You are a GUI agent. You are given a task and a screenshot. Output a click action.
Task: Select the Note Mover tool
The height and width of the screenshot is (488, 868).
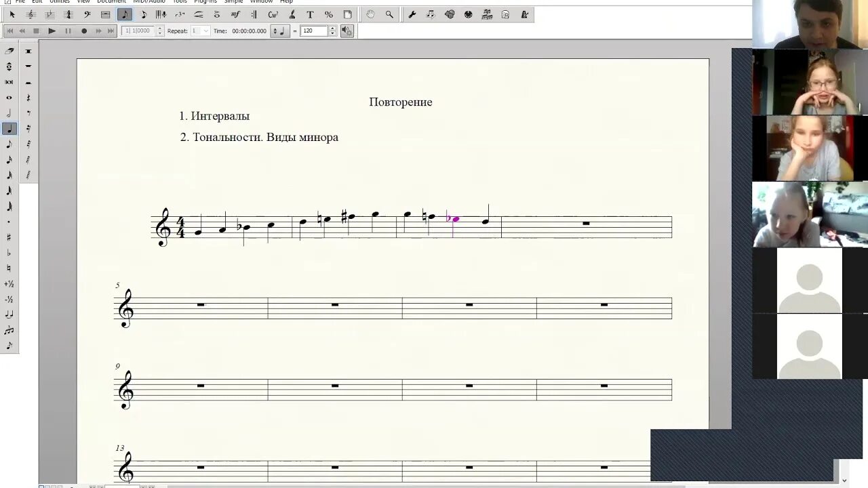click(x=431, y=14)
